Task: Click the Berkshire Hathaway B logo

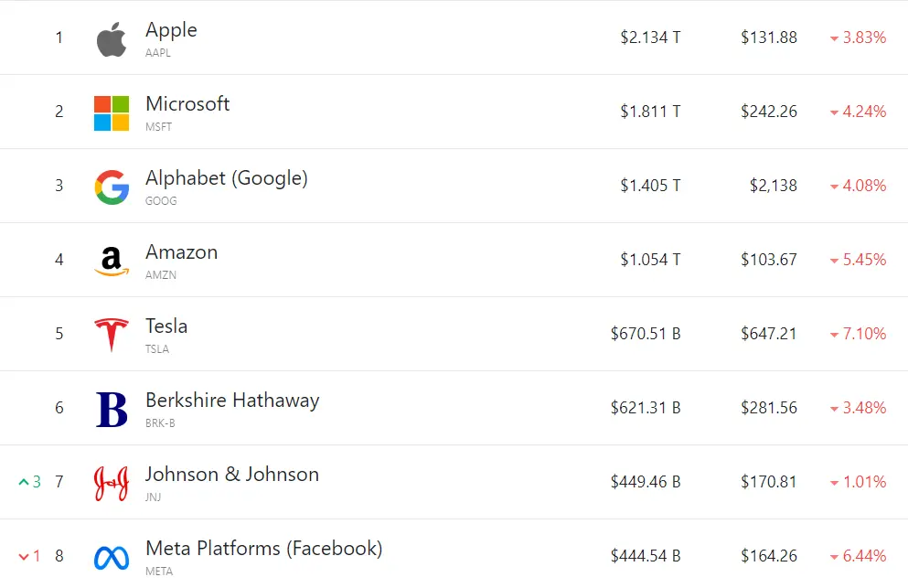Action: (x=112, y=410)
